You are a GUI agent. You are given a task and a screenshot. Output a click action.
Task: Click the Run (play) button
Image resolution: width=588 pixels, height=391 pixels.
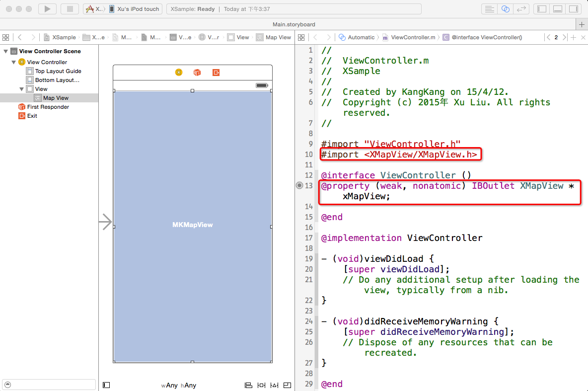point(47,9)
